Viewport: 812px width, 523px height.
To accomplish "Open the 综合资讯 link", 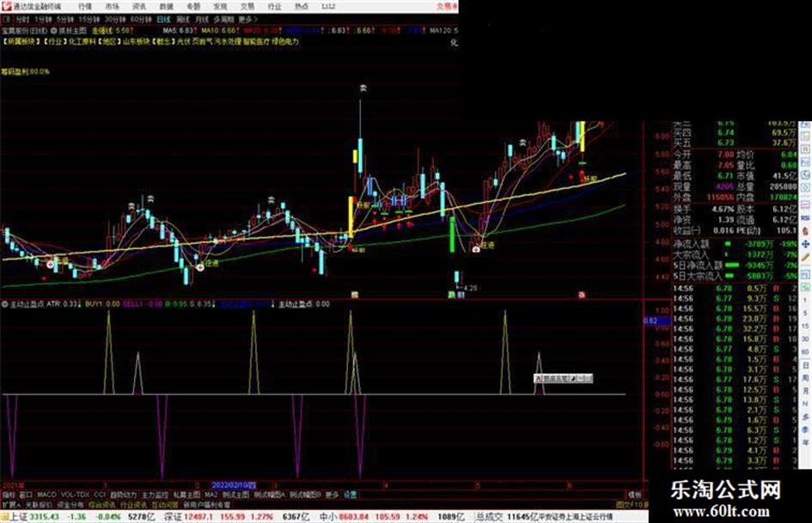I will pyautogui.click(x=102, y=504).
